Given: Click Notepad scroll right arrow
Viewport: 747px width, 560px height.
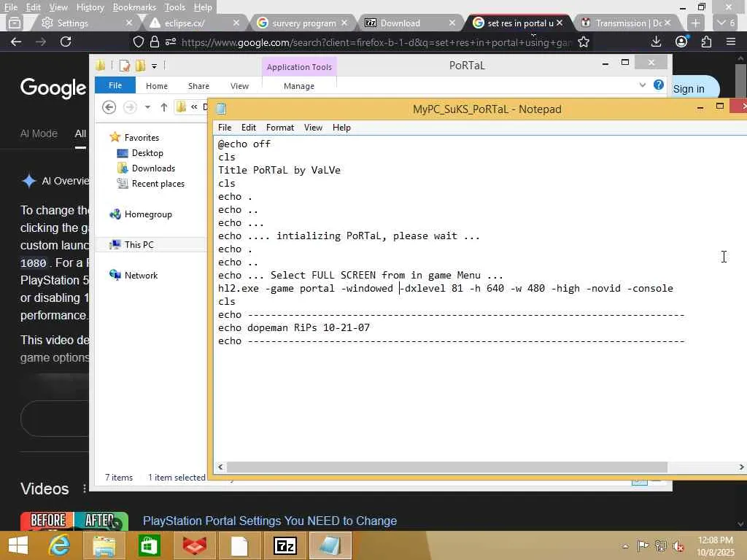Looking at the screenshot, I should click(741, 467).
